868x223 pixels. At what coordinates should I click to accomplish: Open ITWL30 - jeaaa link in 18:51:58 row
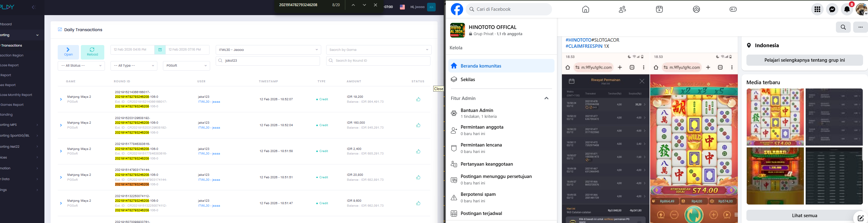coord(209,154)
